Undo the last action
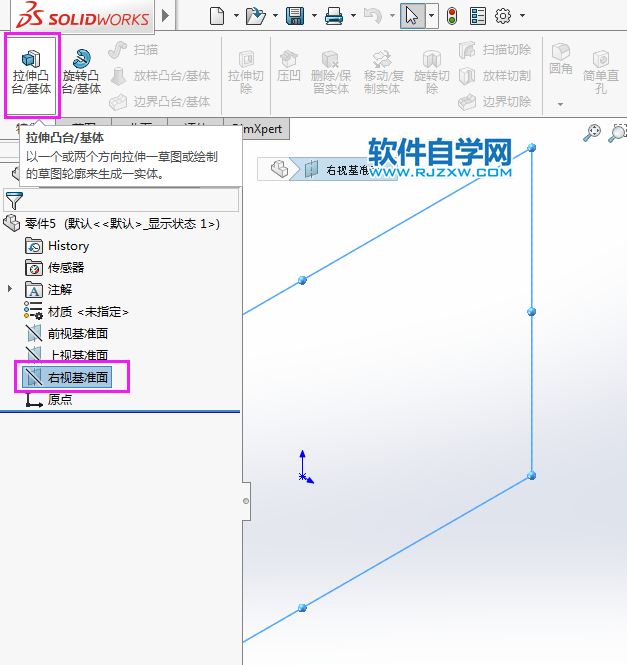This screenshot has width=627, height=665. (x=373, y=16)
